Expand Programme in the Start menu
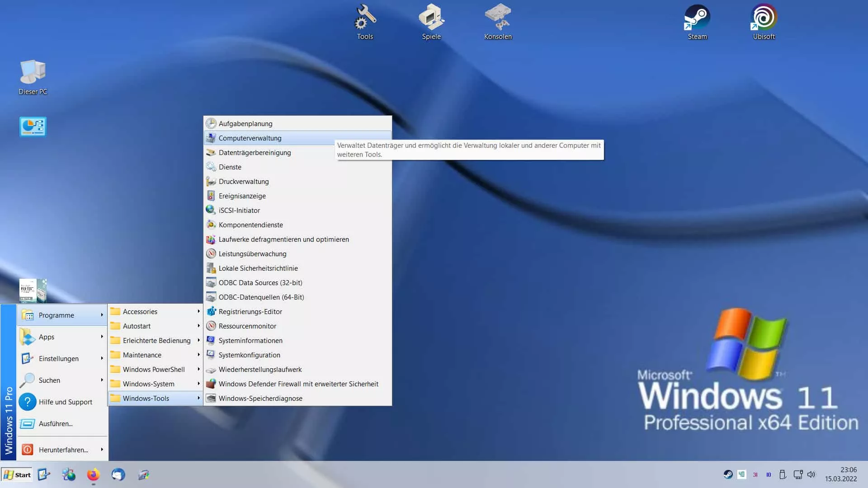This screenshot has width=868, height=488. tap(62, 315)
